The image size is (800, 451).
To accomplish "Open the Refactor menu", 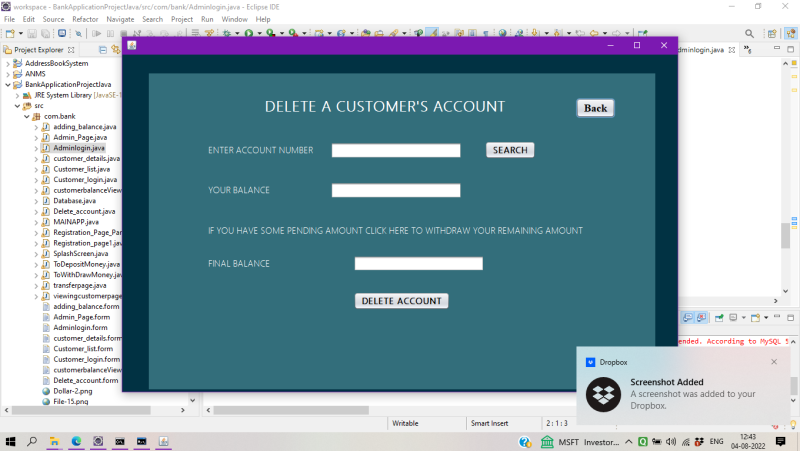I will [85, 19].
